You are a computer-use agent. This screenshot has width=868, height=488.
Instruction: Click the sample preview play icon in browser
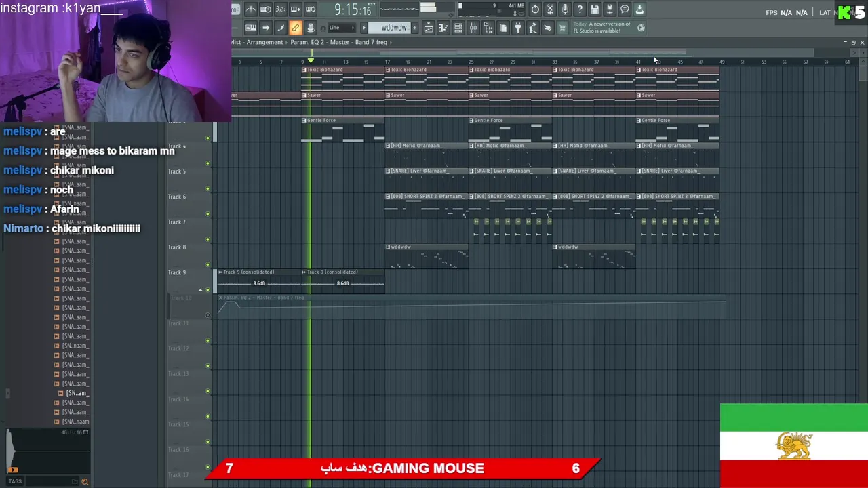[13, 469]
